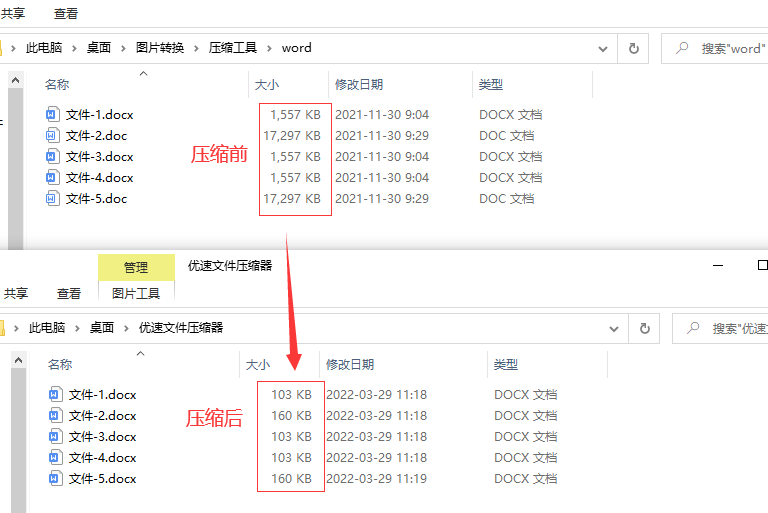Image resolution: width=768 pixels, height=513 pixels.
Task: Focus the 搜索"word" search box
Action: [x=715, y=49]
